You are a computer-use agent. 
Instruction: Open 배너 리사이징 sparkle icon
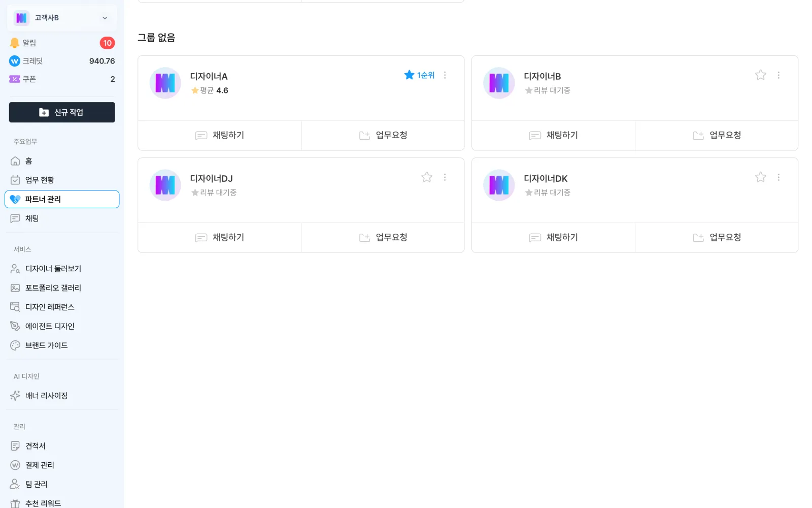[15, 396]
